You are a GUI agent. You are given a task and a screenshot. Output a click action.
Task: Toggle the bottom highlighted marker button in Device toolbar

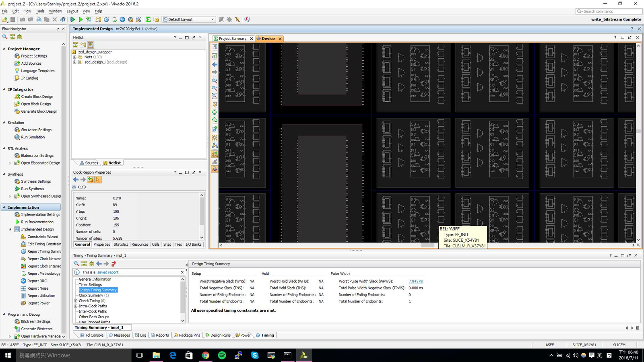click(x=215, y=169)
